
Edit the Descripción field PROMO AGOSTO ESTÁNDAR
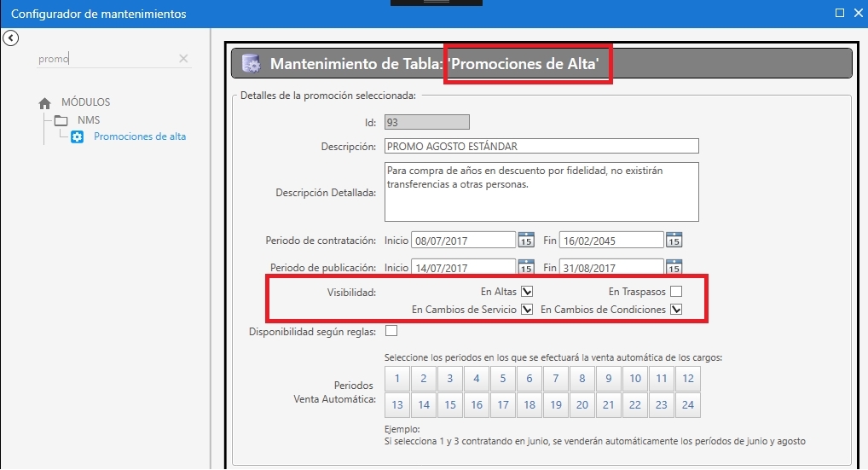click(x=541, y=146)
